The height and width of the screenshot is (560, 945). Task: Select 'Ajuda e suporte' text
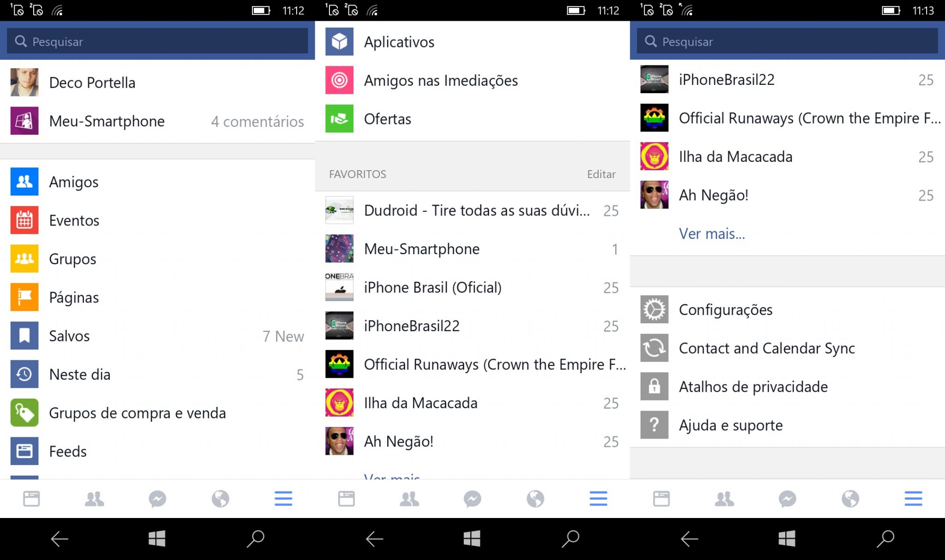tap(731, 425)
